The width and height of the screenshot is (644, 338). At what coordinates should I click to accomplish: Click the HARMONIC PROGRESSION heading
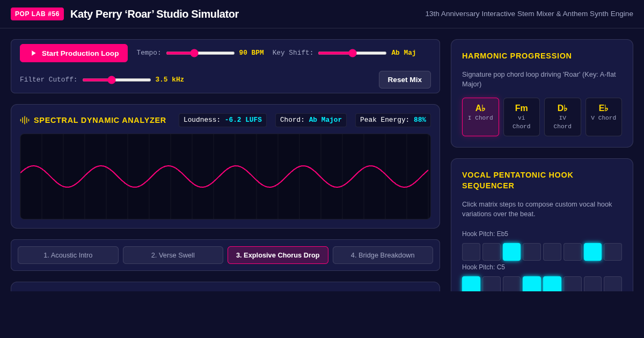pyautogui.click(x=517, y=56)
